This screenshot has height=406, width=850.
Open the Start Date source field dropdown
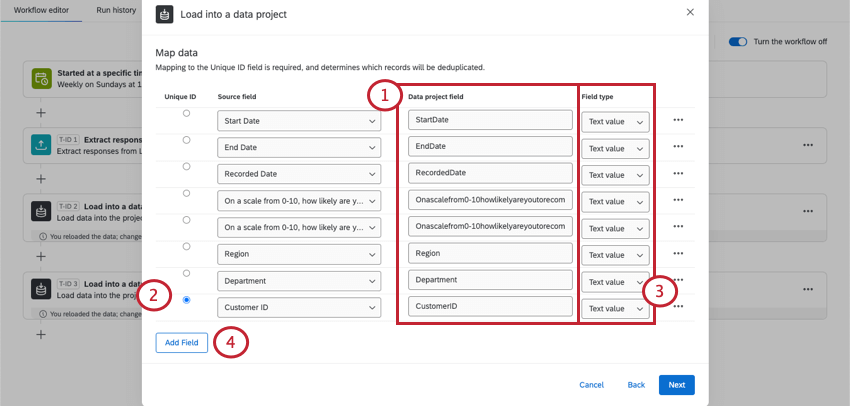(x=299, y=121)
